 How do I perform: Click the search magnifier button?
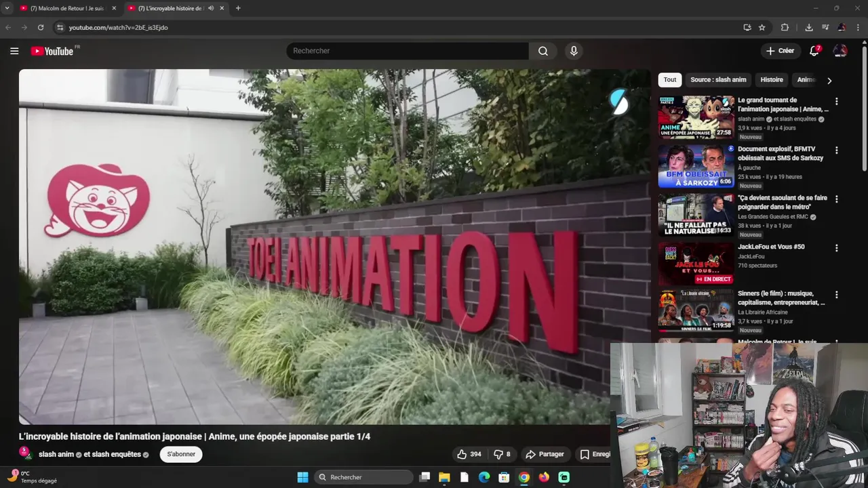[543, 51]
